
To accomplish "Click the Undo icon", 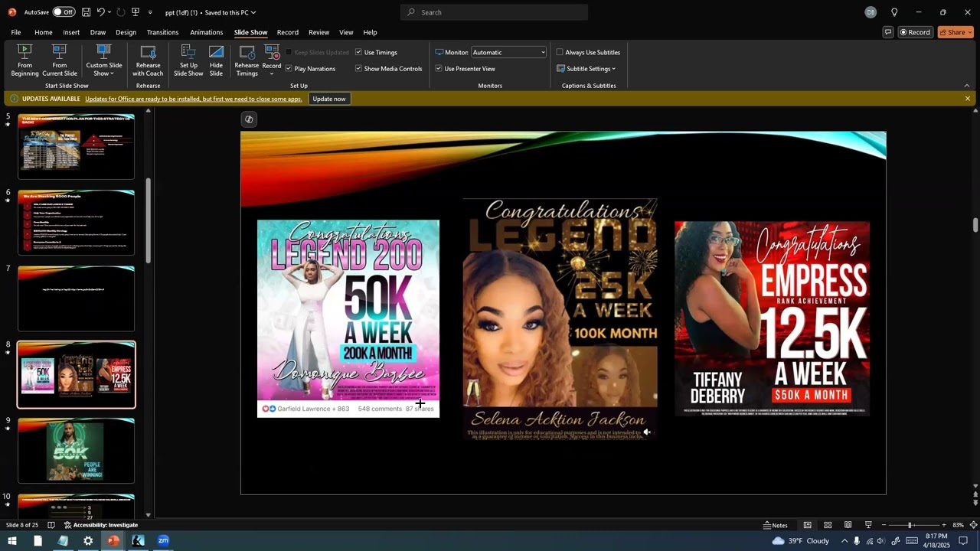I will pyautogui.click(x=100, y=12).
